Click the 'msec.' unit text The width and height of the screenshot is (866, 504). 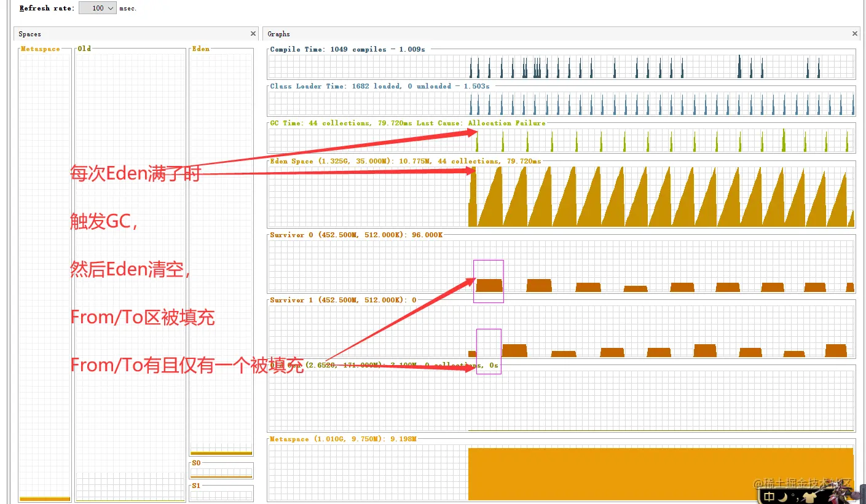coord(128,9)
